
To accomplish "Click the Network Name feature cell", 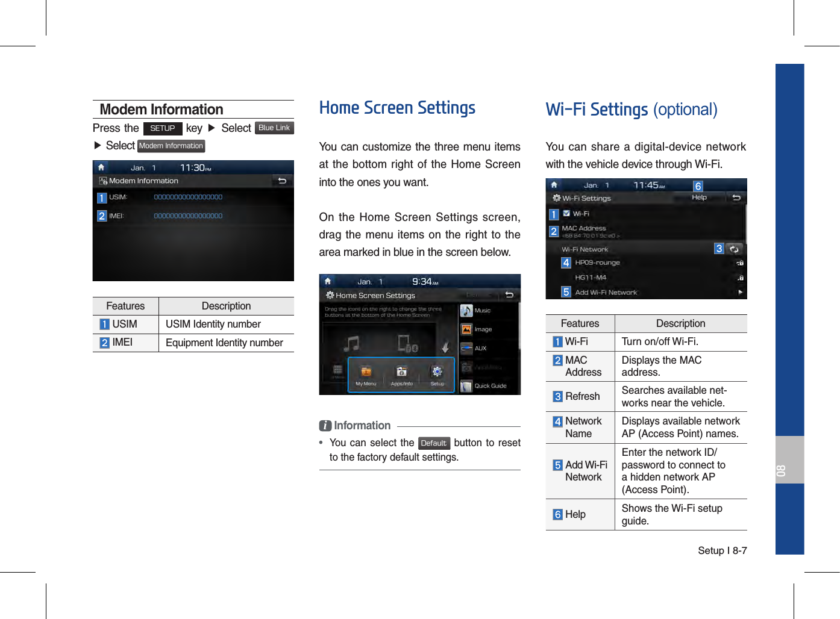I will (x=580, y=428).
